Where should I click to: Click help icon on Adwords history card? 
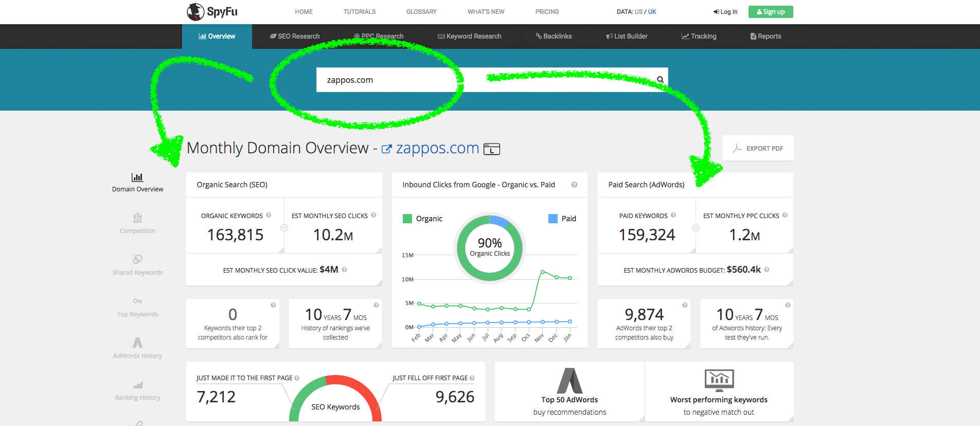pos(788,305)
